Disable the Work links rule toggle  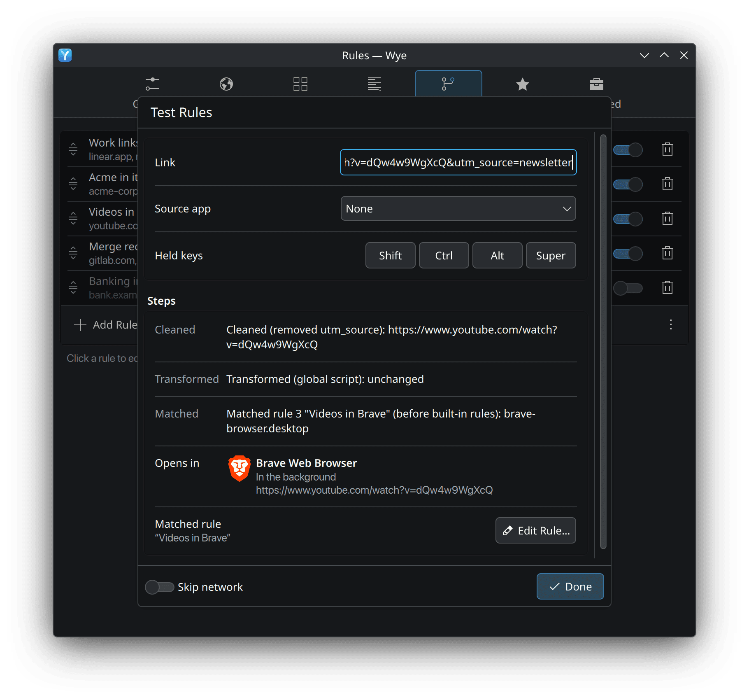pyautogui.click(x=628, y=150)
